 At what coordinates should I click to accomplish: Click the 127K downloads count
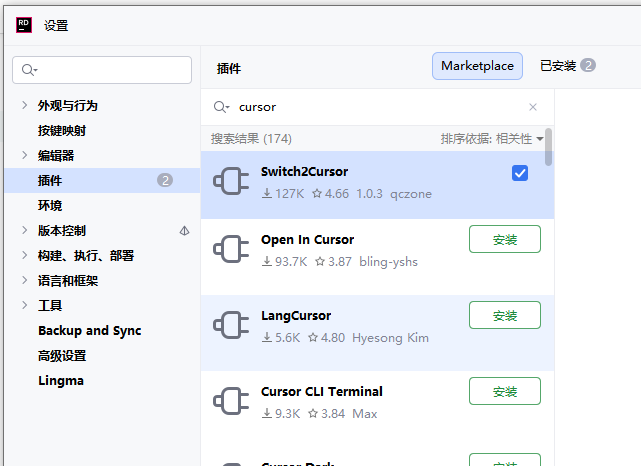click(x=283, y=194)
